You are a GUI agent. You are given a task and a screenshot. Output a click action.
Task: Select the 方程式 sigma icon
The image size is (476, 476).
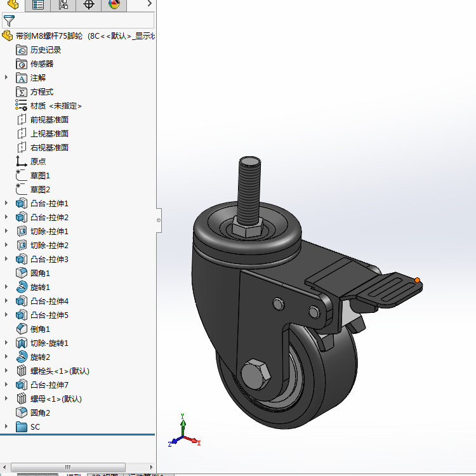tap(22, 91)
